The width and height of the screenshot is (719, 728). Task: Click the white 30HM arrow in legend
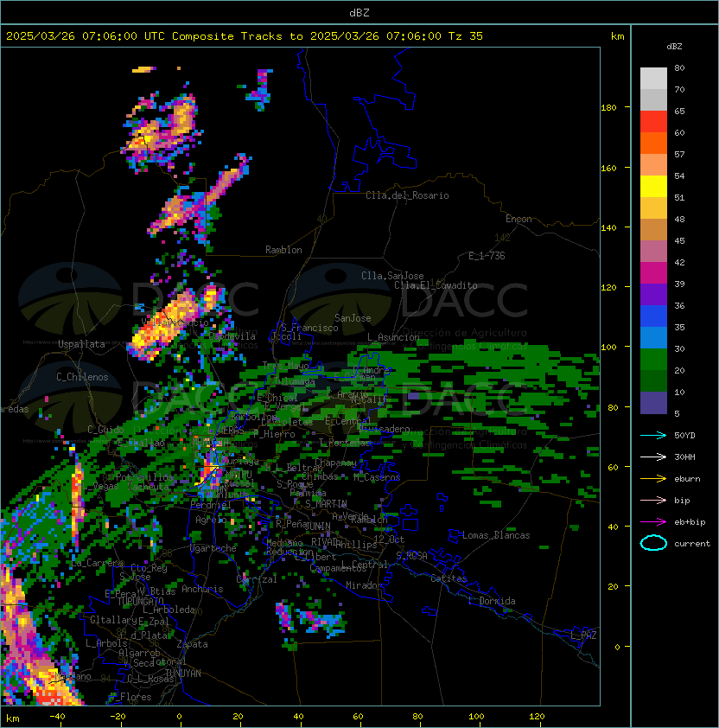point(653,457)
